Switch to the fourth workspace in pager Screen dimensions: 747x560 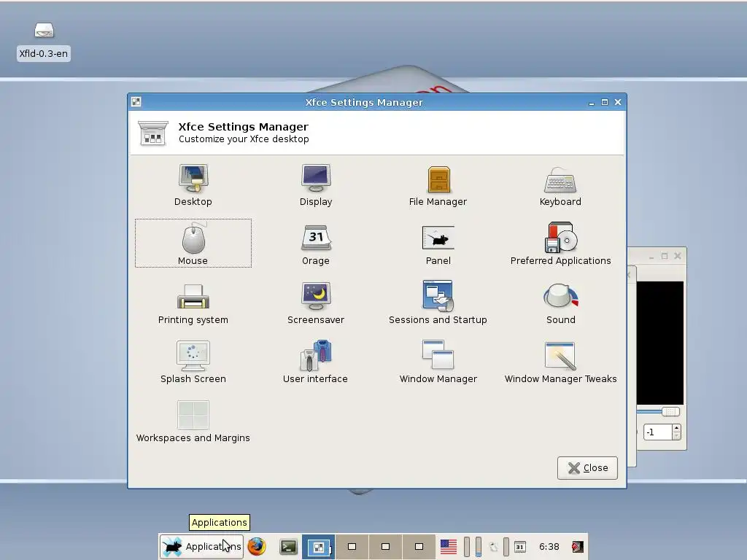pos(419,547)
